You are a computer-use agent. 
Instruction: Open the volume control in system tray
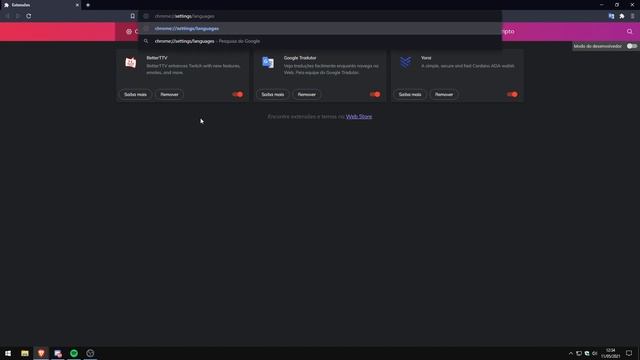[x=595, y=353]
